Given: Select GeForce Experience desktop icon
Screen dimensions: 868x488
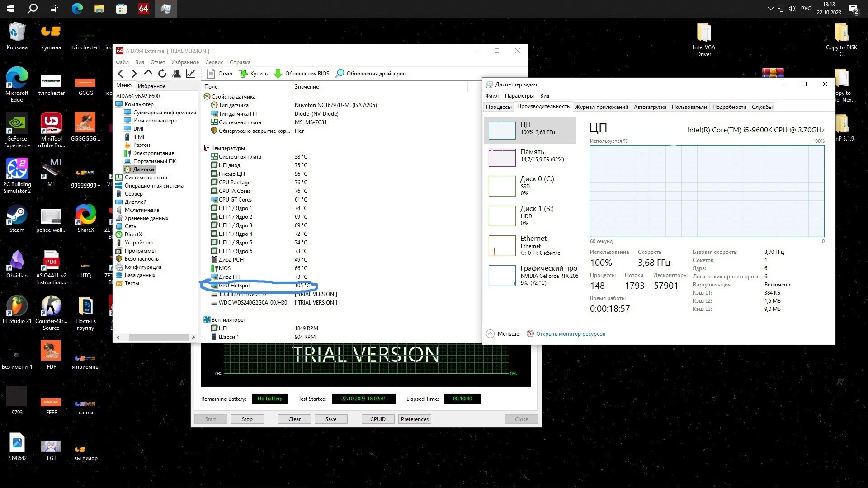Looking at the screenshot, I should [17, 130].
